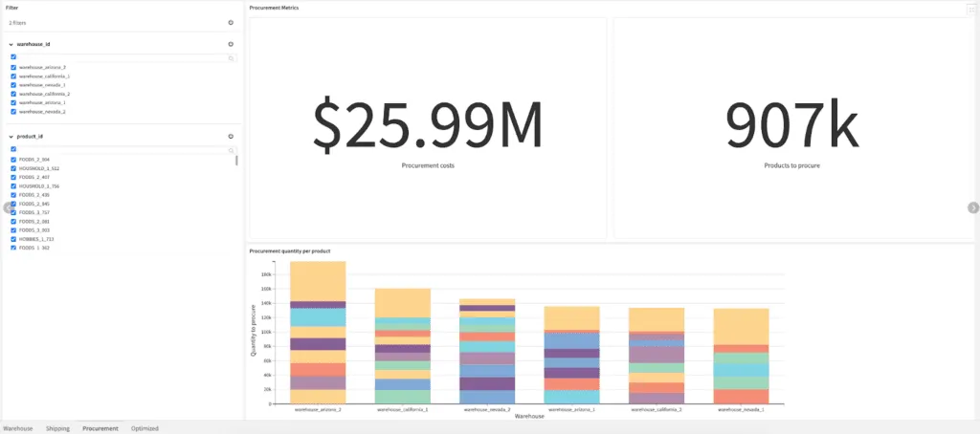Open the grid options icon at top-right corner
The height and width of the screenshot is (434, 980).
[970, 9]
